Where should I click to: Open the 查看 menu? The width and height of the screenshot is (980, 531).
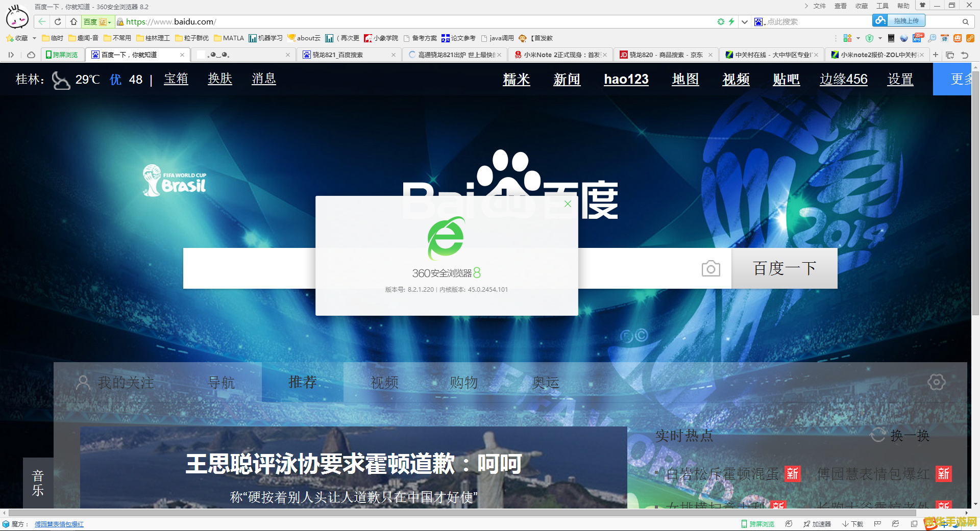click(840, 6)
